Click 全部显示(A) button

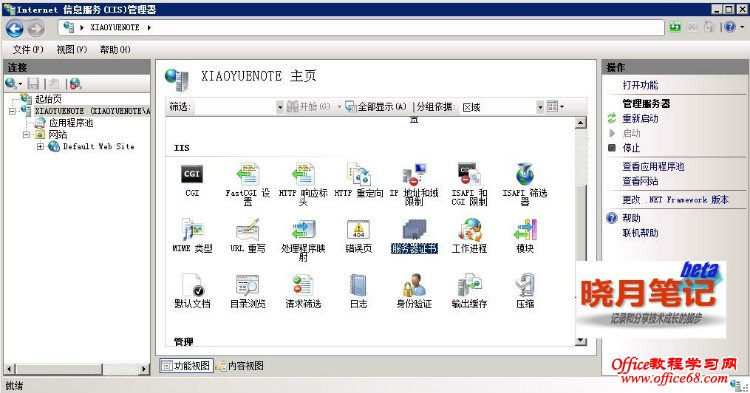376,107
